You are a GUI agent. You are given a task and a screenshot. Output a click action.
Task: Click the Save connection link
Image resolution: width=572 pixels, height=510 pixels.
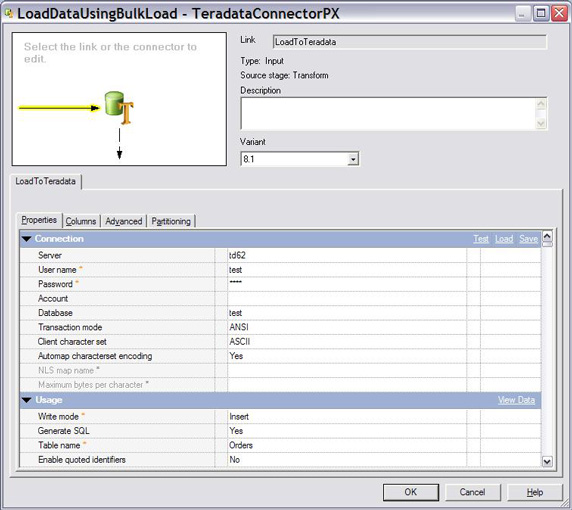pyautogui.click(x=528, y=239)
